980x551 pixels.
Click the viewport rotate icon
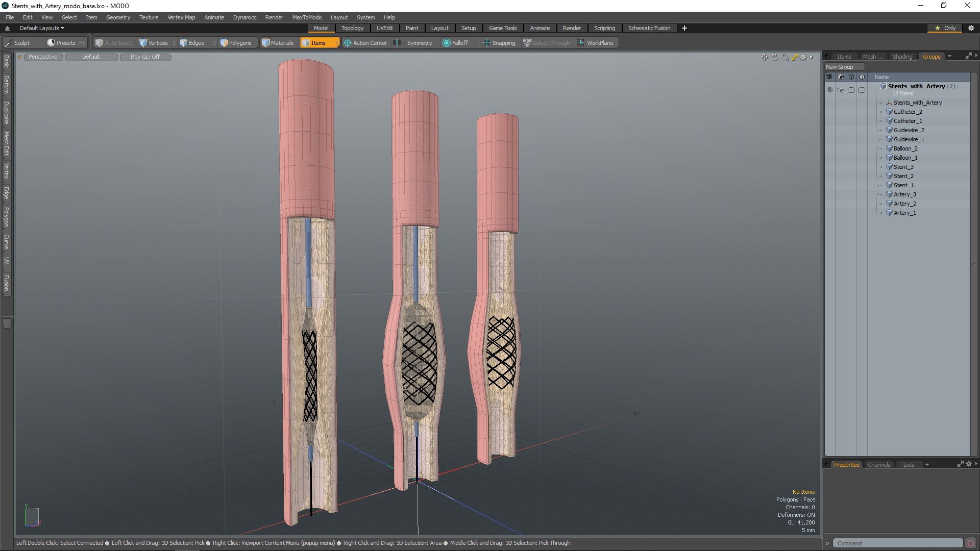774,57
